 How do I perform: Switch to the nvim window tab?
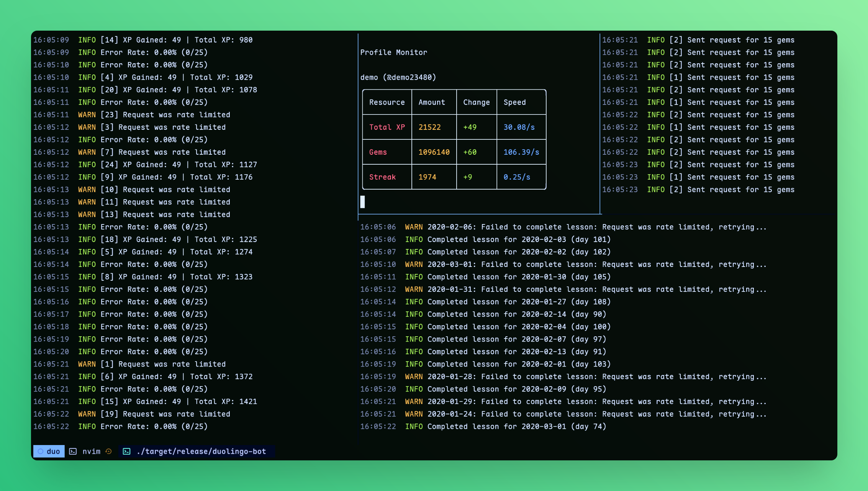point(91,451)
